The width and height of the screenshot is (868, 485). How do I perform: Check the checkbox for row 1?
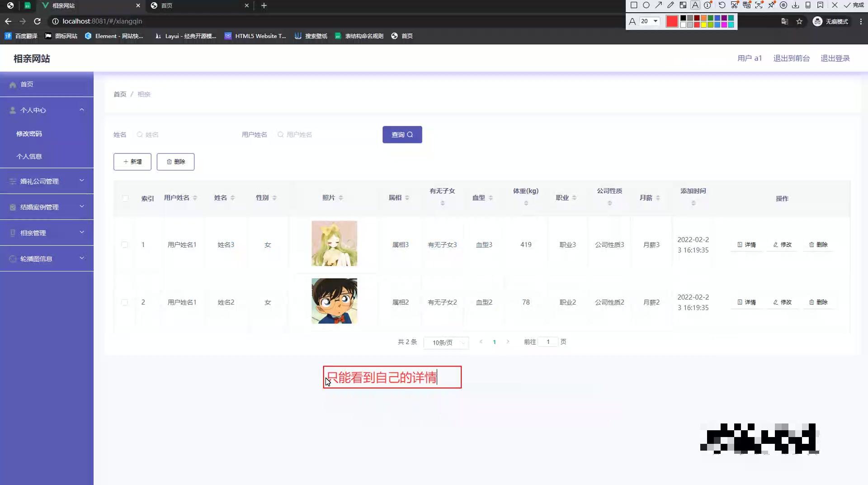coord(125,245)
